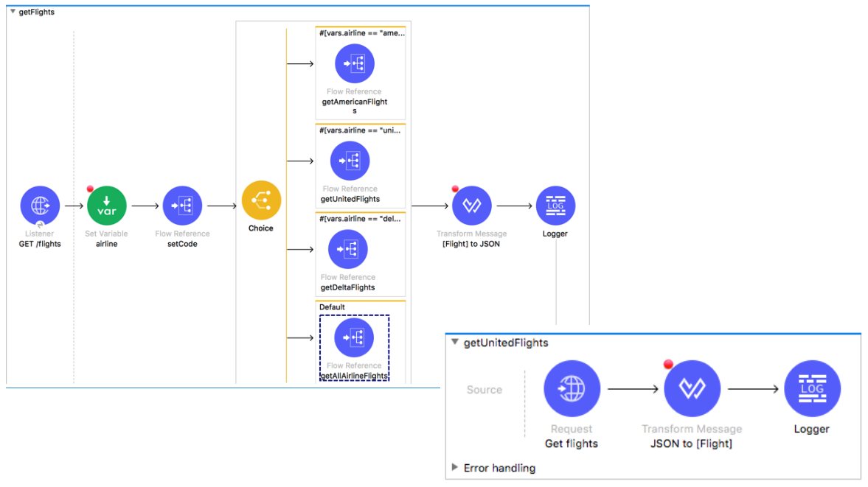Click the getUnitedFlights flow title

pos(506,343)
